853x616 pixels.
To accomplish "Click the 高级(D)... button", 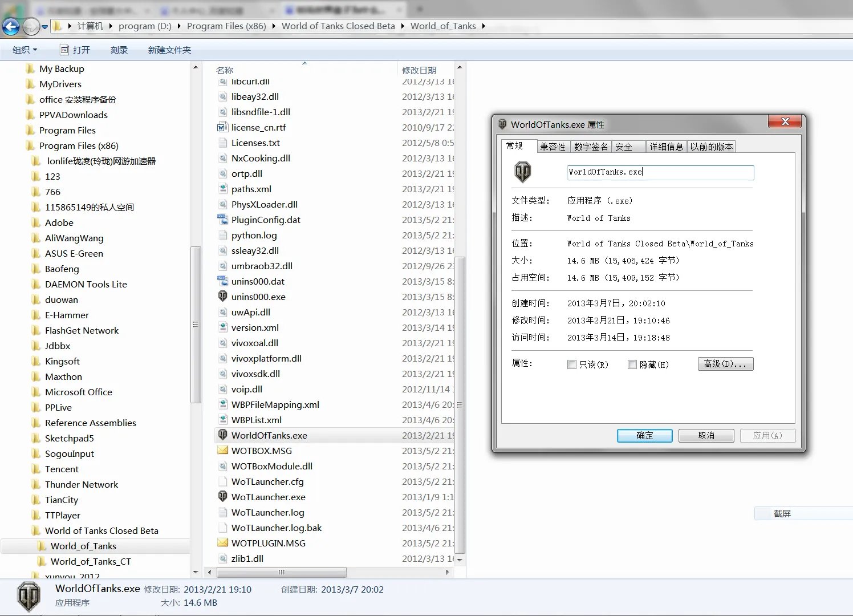I will tap(725, 364).
